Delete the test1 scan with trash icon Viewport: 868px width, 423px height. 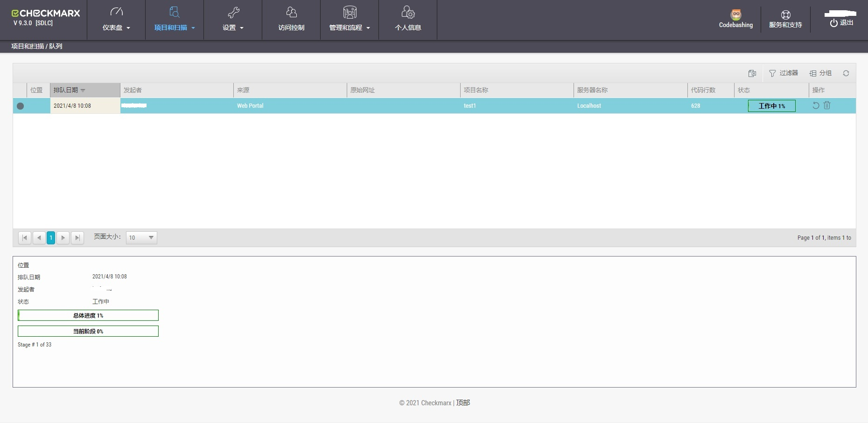pyautogui.click(x=827, y=105)
